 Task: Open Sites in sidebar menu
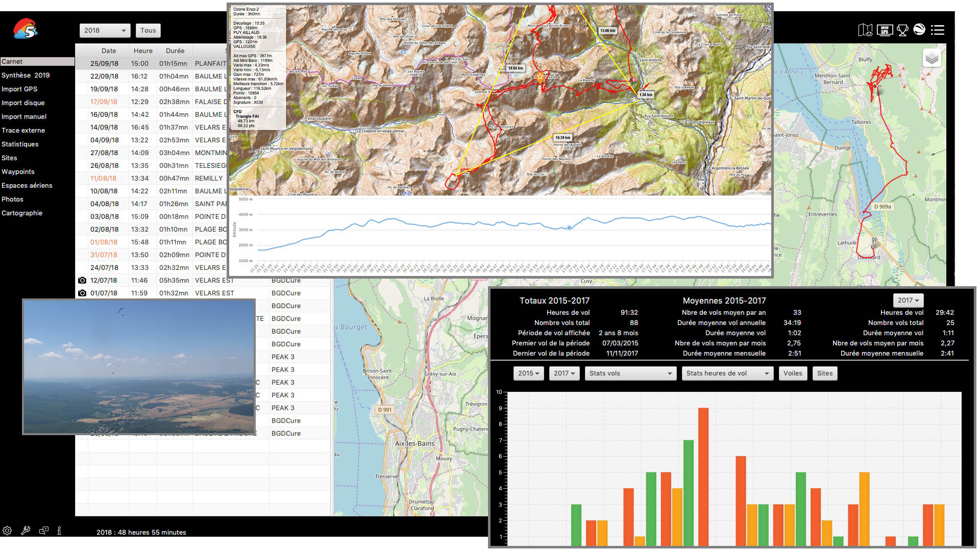coord(9,158)
